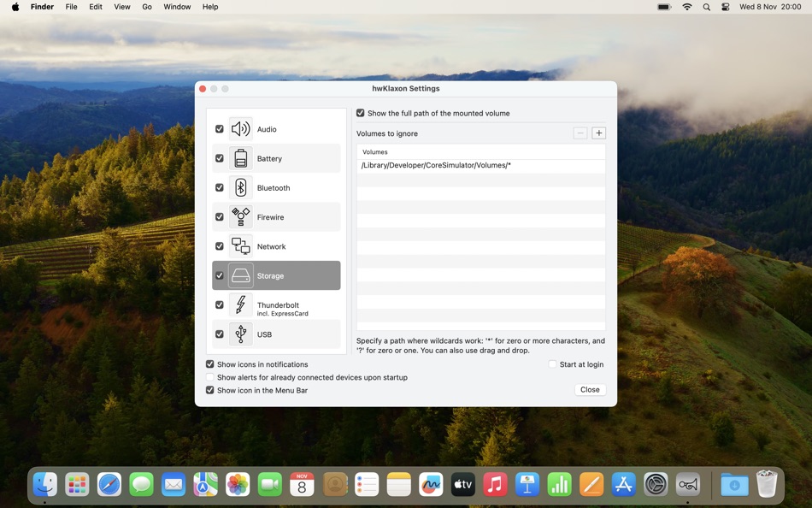The width and height of the screenshot is (812, 508).
Task: Select the CoreSimulator volumes path row
Action: pos(481,165)
